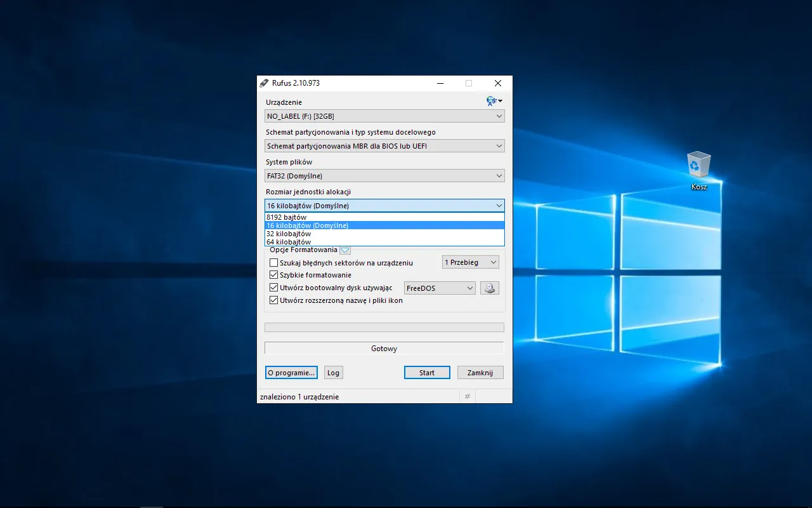Uncheck the 'Szybkie formatowanie' checkbox
Screen dimensions: 812x508
pos(274,276)
